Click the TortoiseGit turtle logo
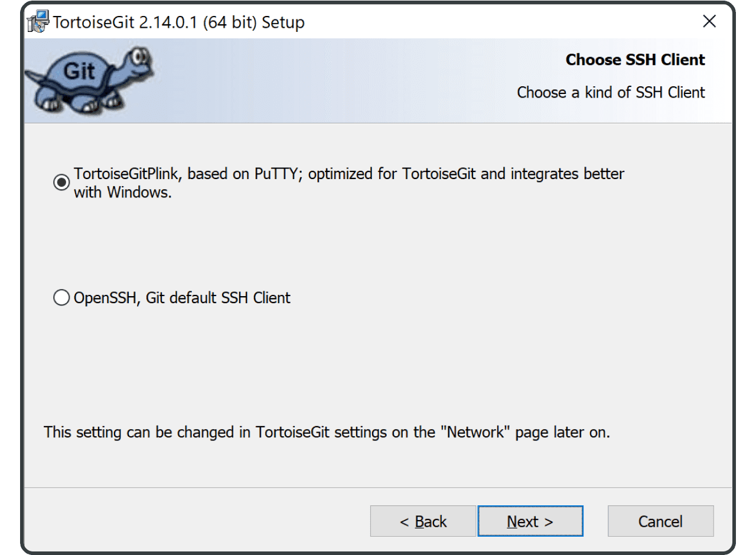The image size is (756, 555). tap(89, 79)
